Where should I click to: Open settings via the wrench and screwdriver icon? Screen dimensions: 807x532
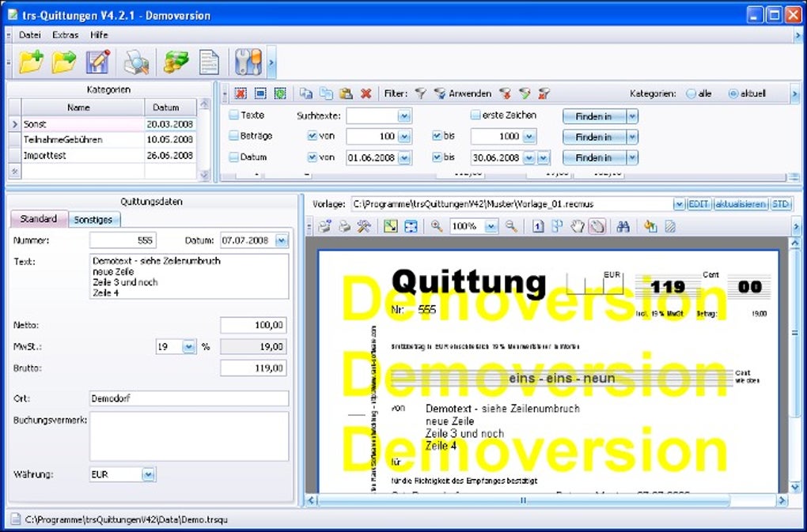coord(248,62)
